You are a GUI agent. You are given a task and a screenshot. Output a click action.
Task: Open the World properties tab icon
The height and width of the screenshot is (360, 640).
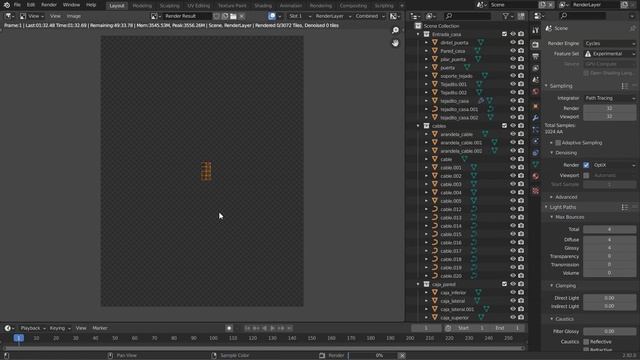point(536,91)
